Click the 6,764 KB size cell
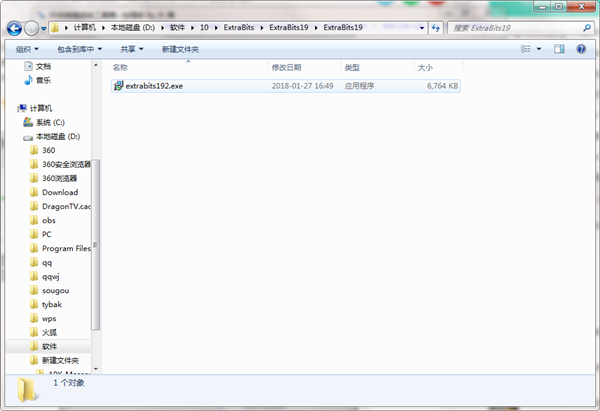600x411 pixels. (x=442, y=86)
